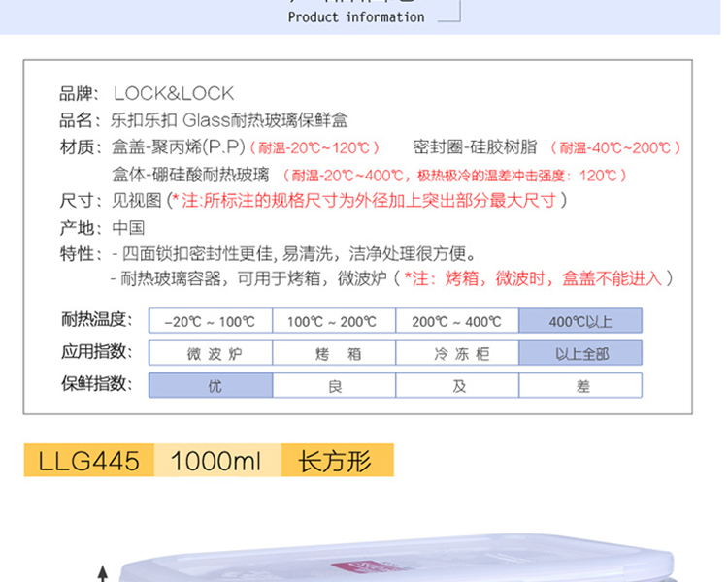The image size is (728, 582).
Task: Click the model code label 'LLG445'
Action: pos(88,461)
